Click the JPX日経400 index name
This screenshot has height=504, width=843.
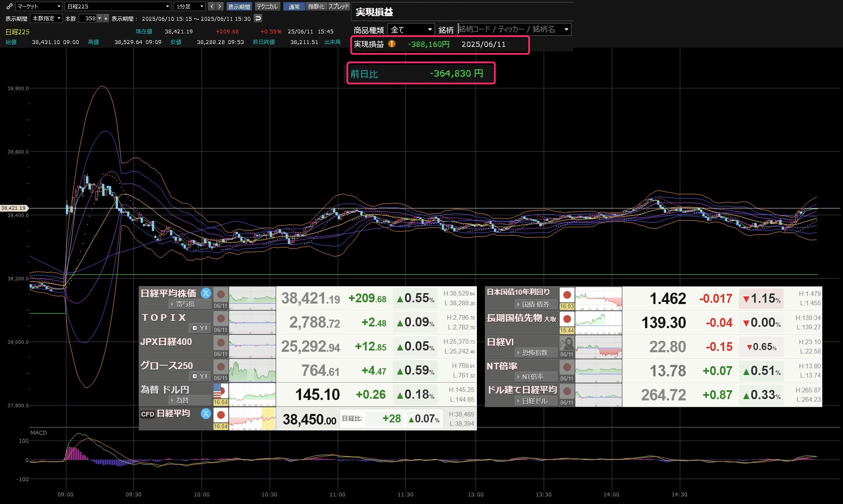pyautogui.click(x=166, y=342)
